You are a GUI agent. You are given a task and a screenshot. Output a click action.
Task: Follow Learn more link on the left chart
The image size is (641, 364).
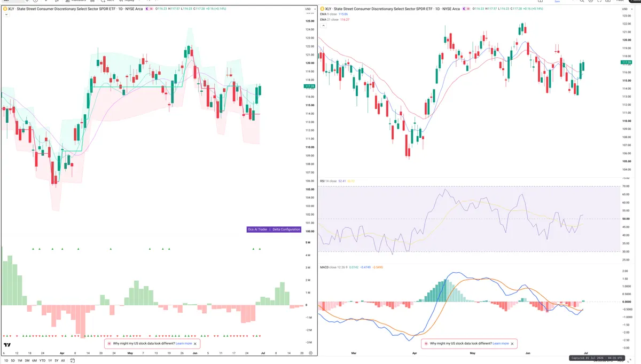pos(184,344)
